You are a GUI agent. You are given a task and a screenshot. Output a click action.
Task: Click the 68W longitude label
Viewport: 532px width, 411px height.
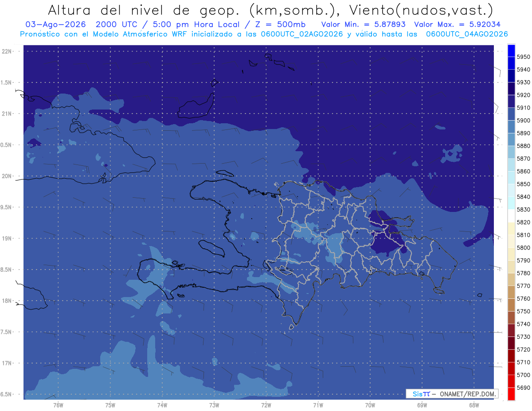[474, 406]
